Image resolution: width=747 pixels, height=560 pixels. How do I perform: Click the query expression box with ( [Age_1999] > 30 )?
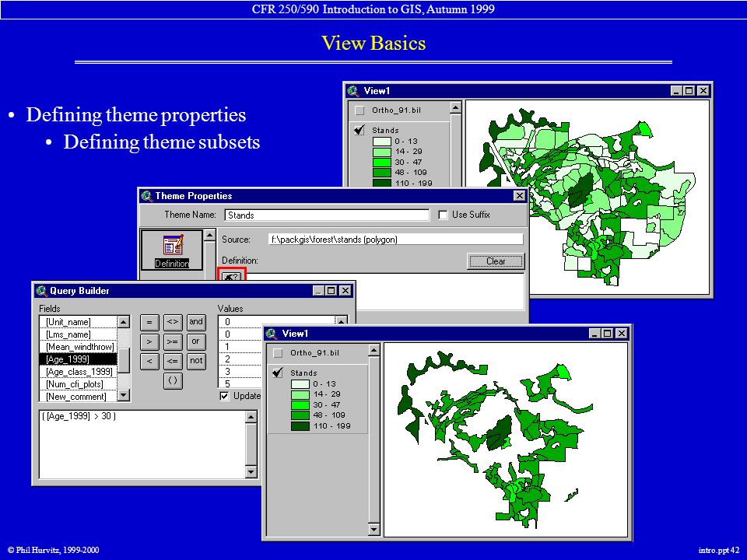pos(142,444)
